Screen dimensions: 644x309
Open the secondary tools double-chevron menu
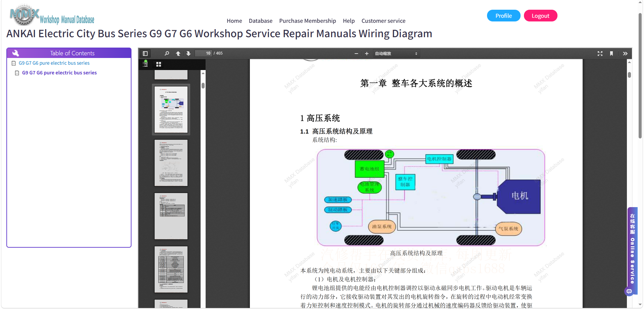(x=625, y=54)
